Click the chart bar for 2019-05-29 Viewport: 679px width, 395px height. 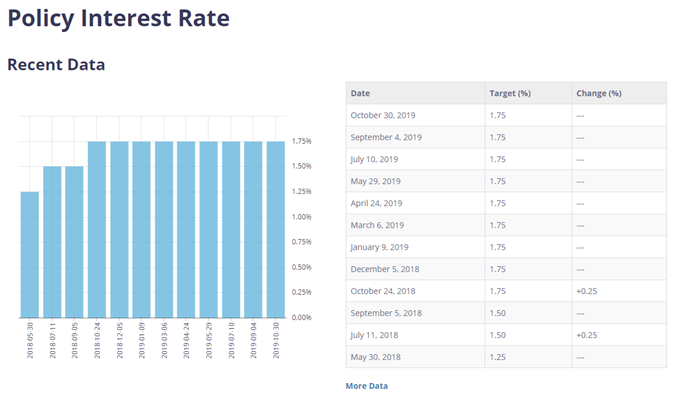(x=209, y=230)
